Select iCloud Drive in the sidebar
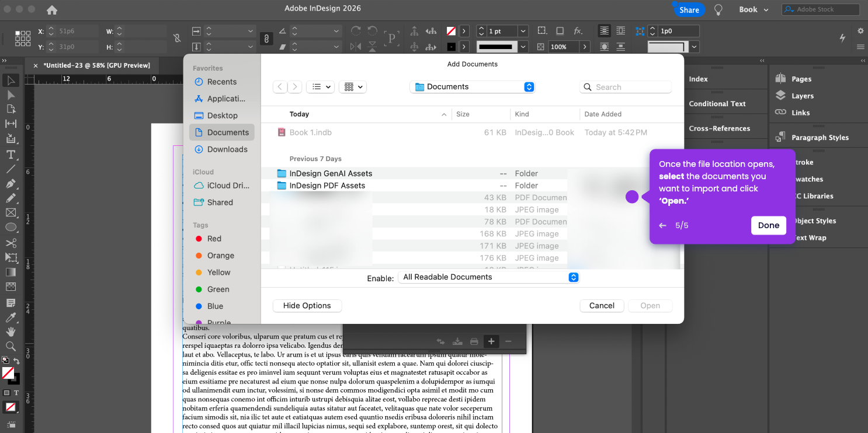 pyautogui.click(x=221, y=186)
